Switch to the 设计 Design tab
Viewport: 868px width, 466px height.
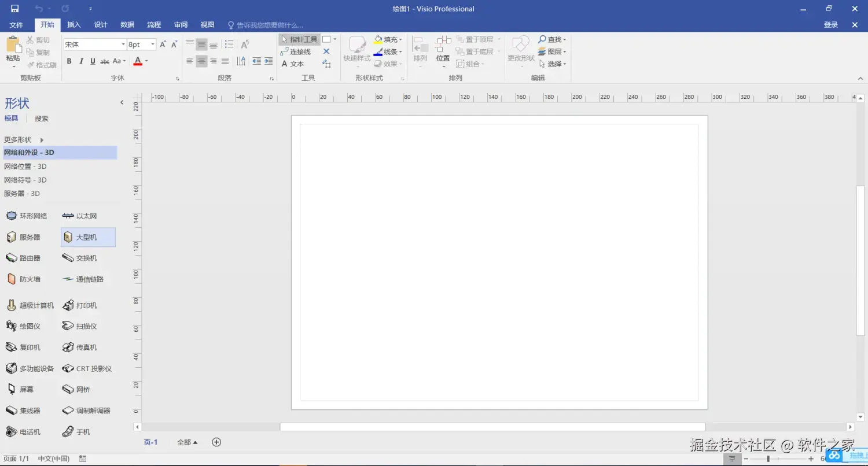pos(101,25)
